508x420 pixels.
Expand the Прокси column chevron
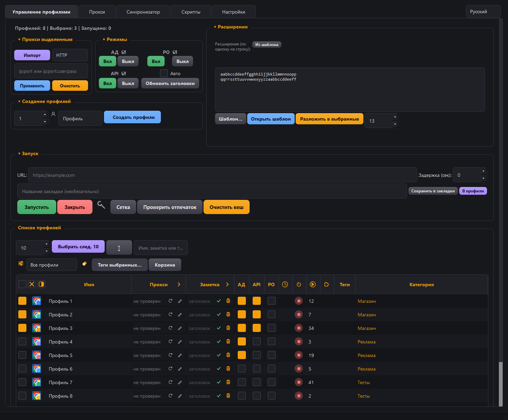(x=179, y=285)
